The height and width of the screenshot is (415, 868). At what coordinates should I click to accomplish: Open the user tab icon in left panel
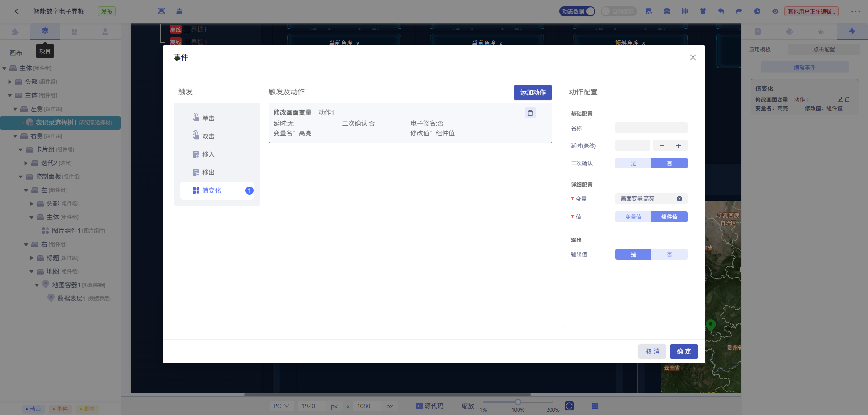(x=105, y=32)
